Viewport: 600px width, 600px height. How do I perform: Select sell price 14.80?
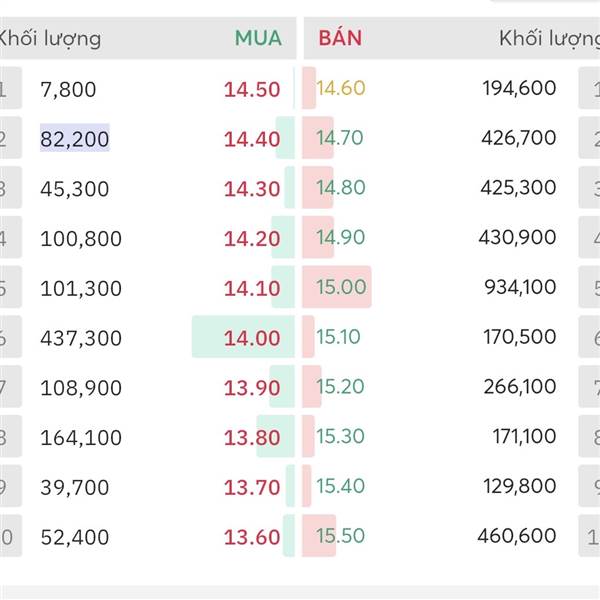pos(340,188)
